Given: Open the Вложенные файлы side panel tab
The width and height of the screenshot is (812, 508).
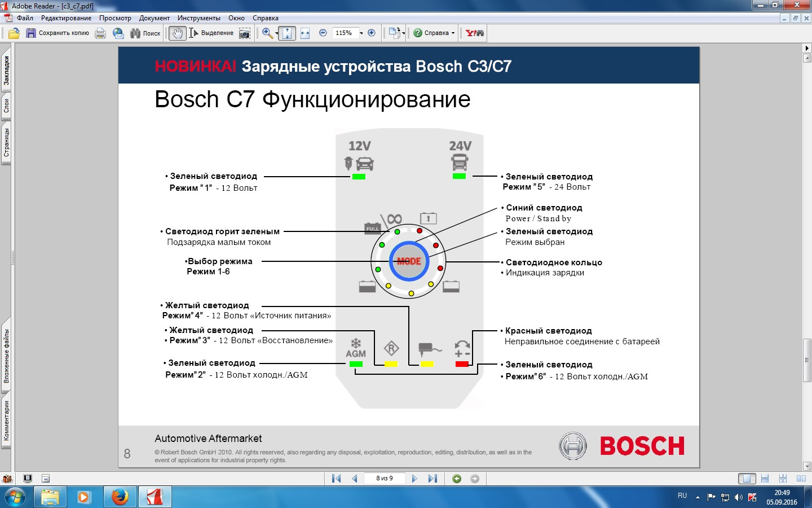Looking at the screenshot, I should [6, 356].
